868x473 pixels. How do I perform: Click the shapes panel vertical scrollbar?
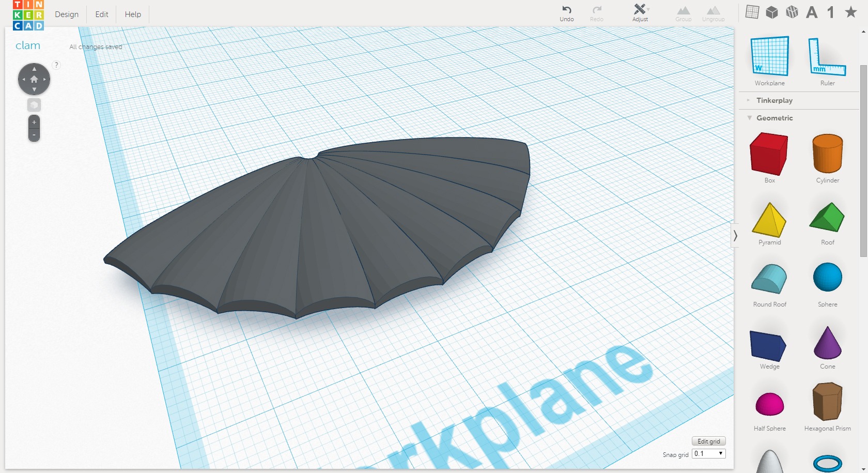(863, 160)
